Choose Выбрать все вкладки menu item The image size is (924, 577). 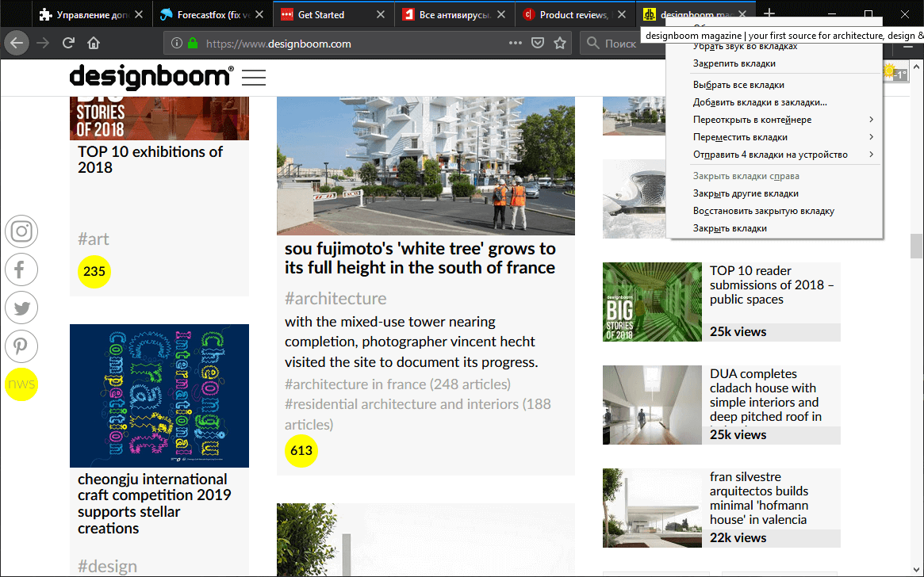click(x=774, y=85)
